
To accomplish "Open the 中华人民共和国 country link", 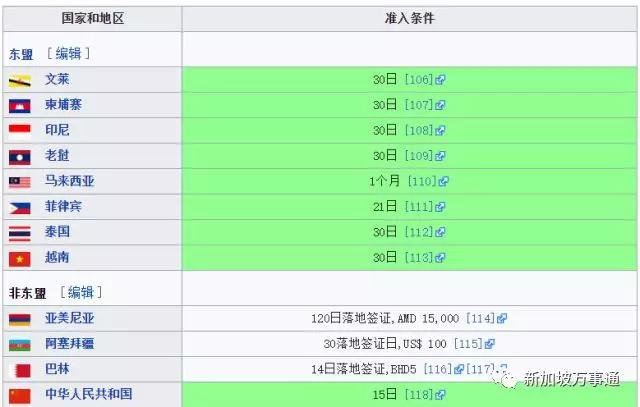I will pyautogui.click(x=89, y=394).
